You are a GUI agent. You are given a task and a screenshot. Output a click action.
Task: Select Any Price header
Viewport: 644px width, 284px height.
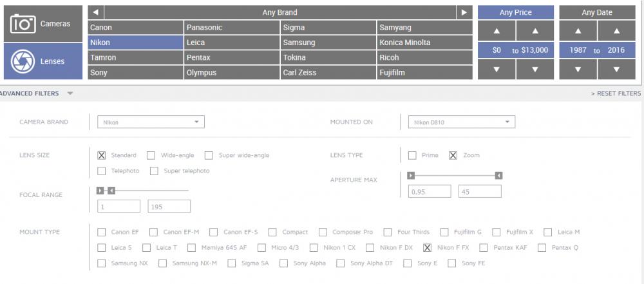coord(516,12)
